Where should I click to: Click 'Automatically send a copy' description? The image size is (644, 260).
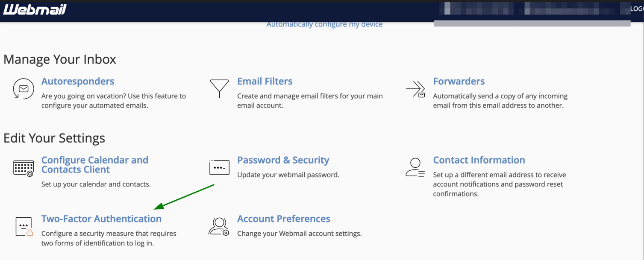(500, 101)
